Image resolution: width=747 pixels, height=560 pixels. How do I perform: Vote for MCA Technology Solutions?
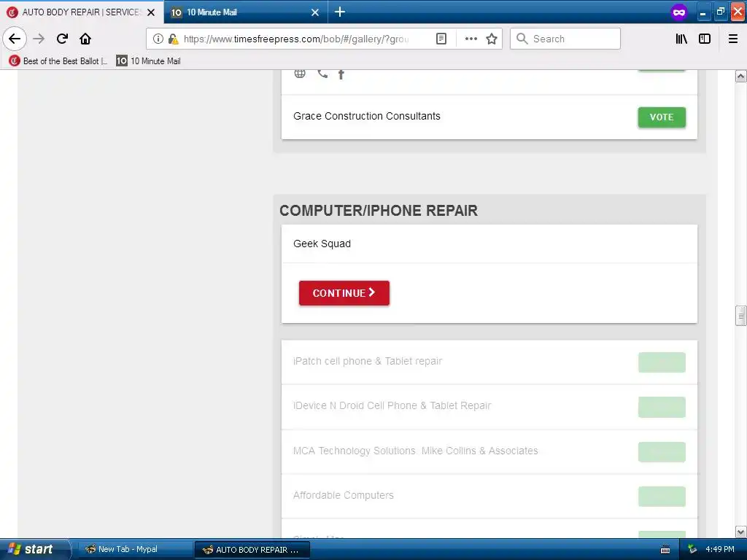pyautogui.click(x=662, y=452)
